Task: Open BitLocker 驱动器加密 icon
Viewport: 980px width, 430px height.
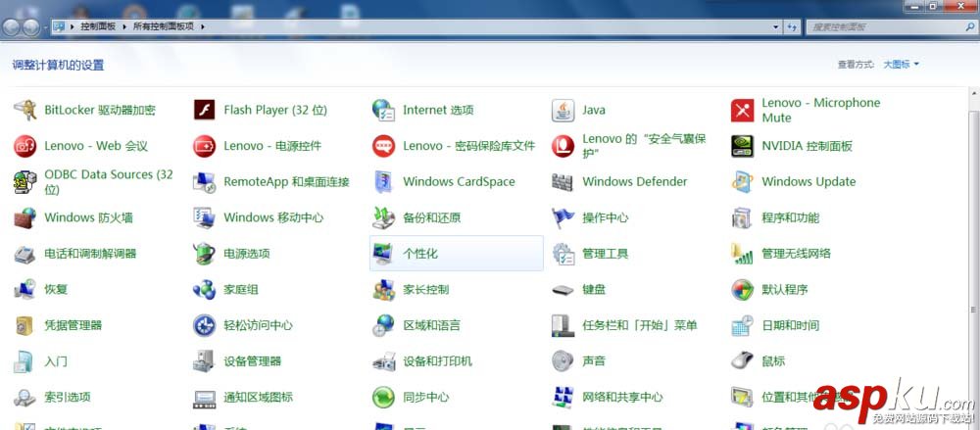Action: (x=25, y=111)
